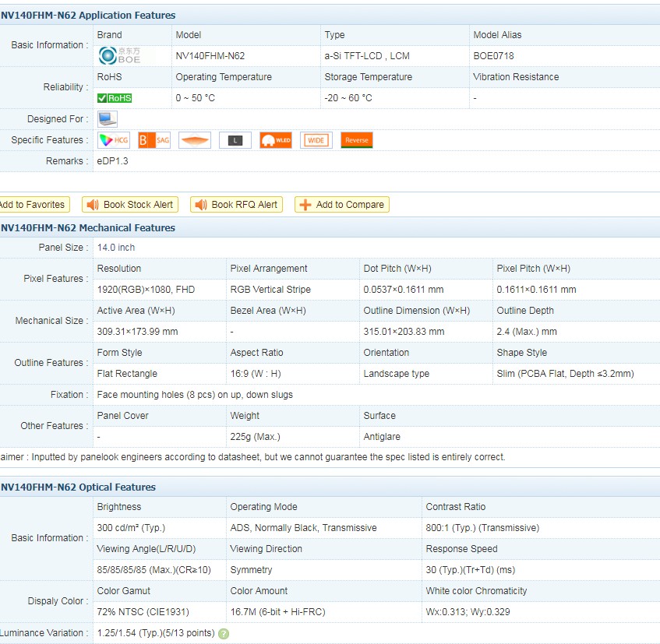Click the ADS, Normally Black, Transmissive value
This screenshot has width=660, height=644.
(x=303, y=528)
